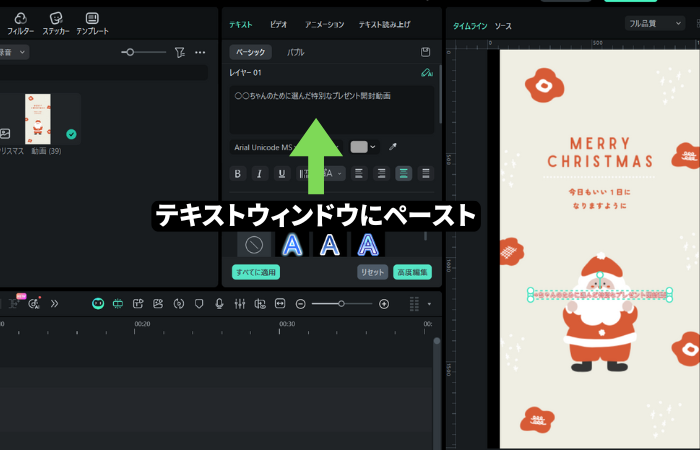
Task: Click the リセット button
Action: click(x=372, y=272)
